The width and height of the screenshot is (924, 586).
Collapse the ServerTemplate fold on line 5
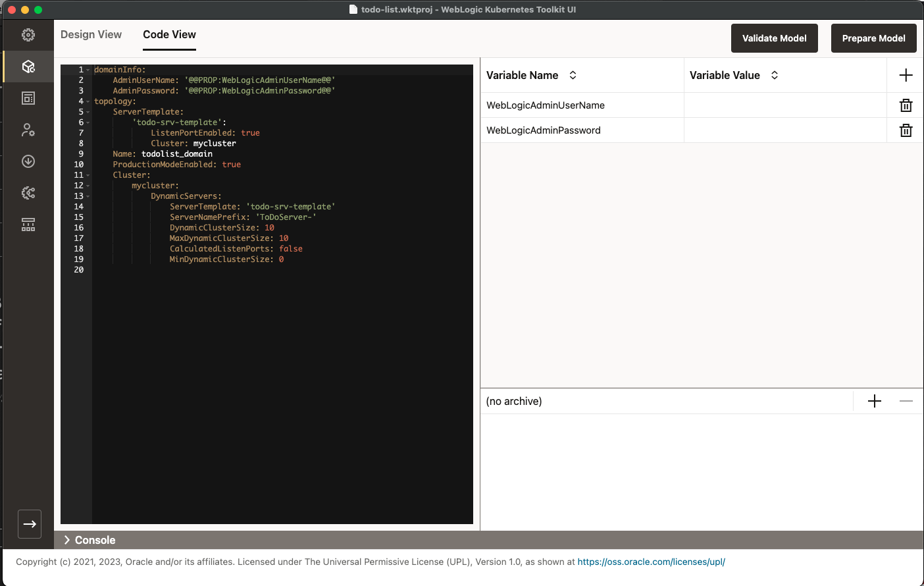click(x=88, y=112)
